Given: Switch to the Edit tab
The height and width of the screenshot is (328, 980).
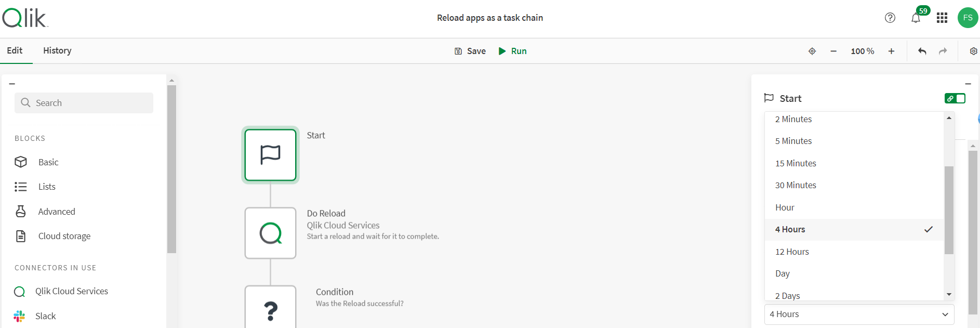Looking at the screenshot, I should click(15, 50).
